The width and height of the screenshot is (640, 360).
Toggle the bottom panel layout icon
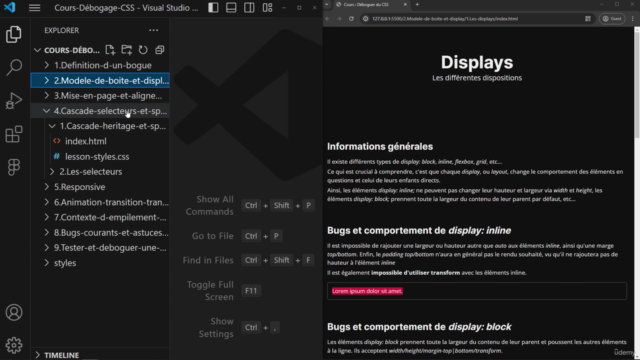coord(231,8)
